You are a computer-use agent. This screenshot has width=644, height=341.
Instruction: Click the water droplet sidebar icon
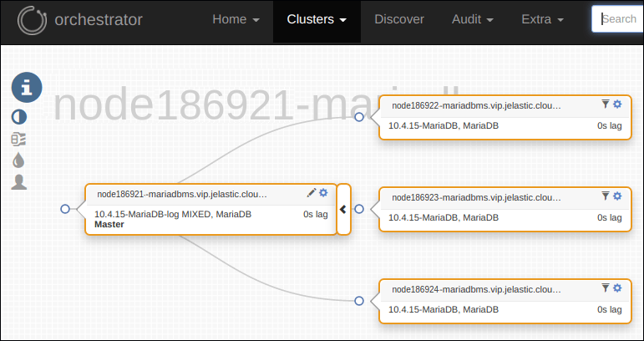(x=19, y=160)
